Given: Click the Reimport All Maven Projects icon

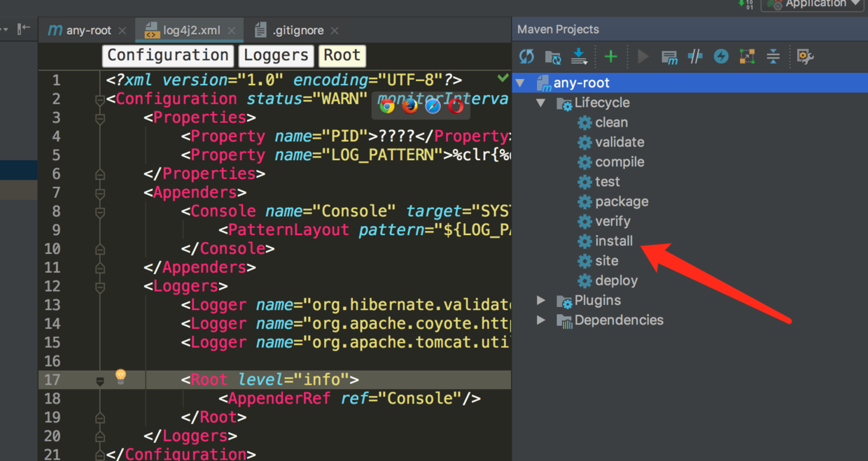Looking at the screenshot, I should pos(526,57).
